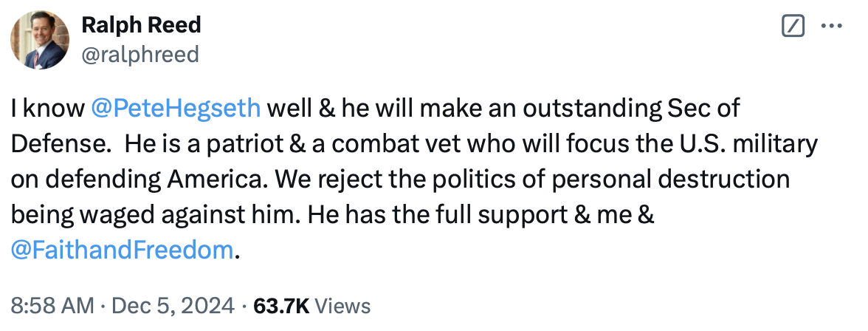Click the Ralph Reed display name
868x331 pixels.
[141, 25]
